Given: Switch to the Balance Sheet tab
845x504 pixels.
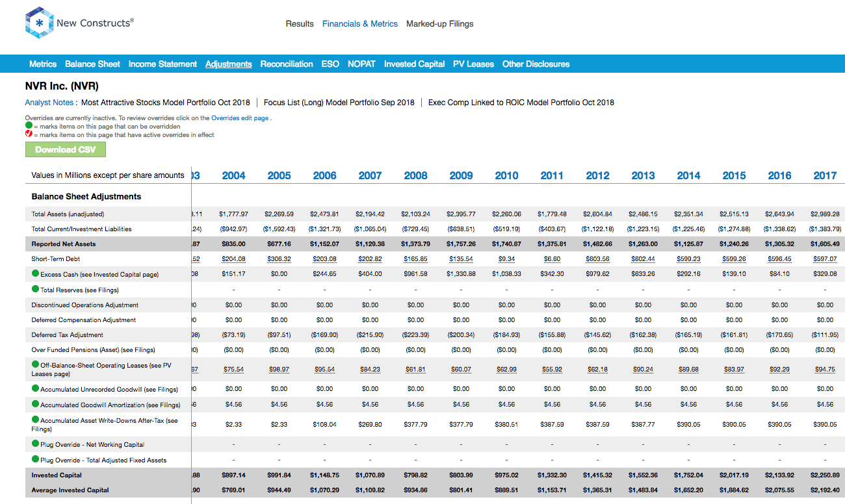Looking at the screenshot, I should click(x=92, y=64).
